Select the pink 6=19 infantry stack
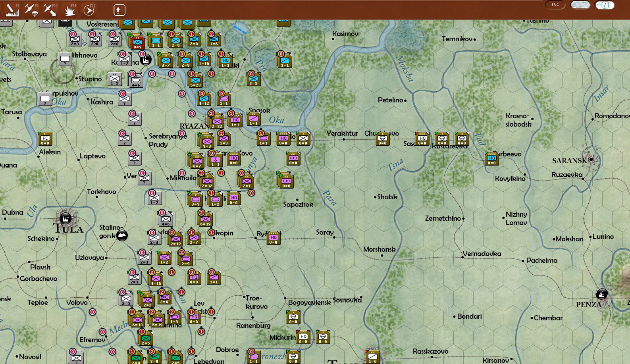The height and width of the screenshot is (364, 630). tap(205, 219)
